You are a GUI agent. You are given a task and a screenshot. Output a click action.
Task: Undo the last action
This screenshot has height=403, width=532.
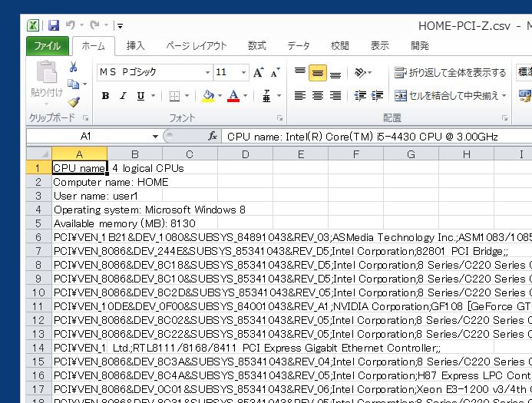(71, 25)
